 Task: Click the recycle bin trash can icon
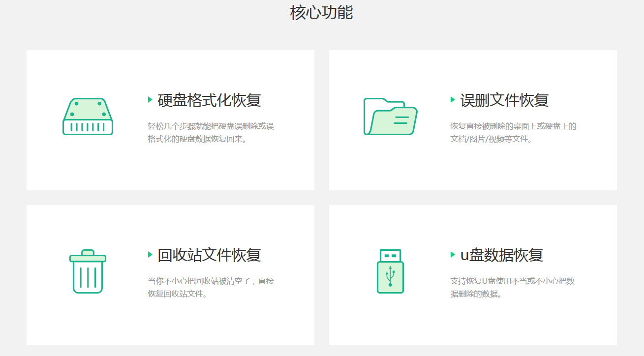[88, 271]
